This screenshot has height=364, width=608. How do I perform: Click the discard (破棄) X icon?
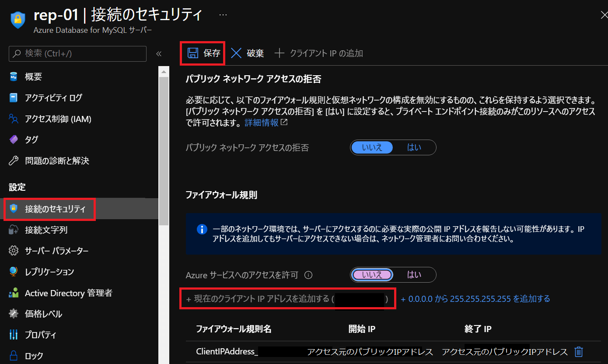point(236,53)
